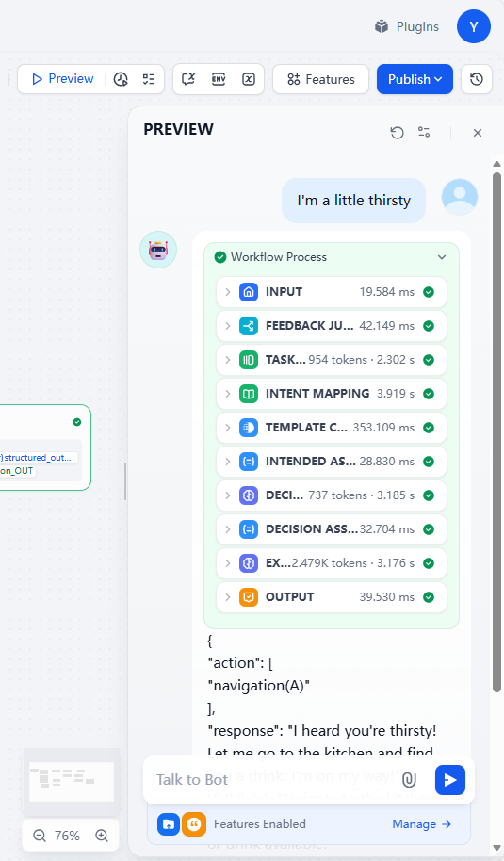Open version history clock icon

pyautogui.click(x=477, y=80)
